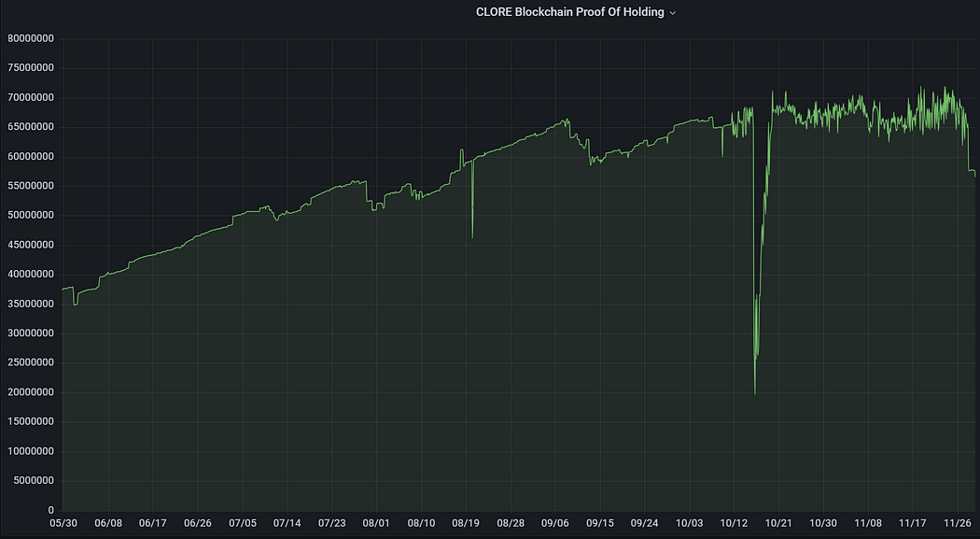Click the 08/01 x-axis date label
Image resolution: width=980 pixels, height=539 pixels.
tap(376, 523)
